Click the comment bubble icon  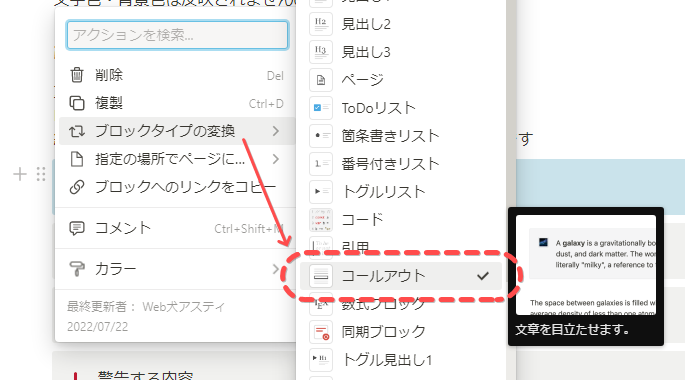[x=77, y=228]
